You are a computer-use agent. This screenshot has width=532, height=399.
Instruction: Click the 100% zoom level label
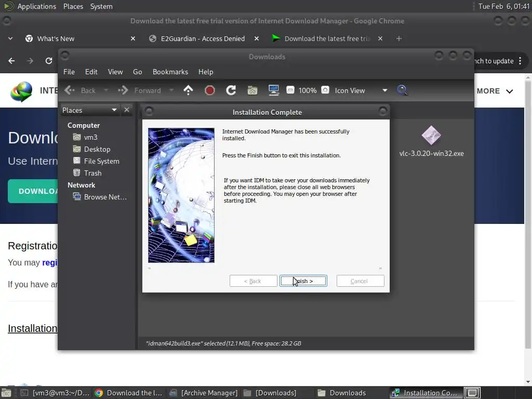308,90
